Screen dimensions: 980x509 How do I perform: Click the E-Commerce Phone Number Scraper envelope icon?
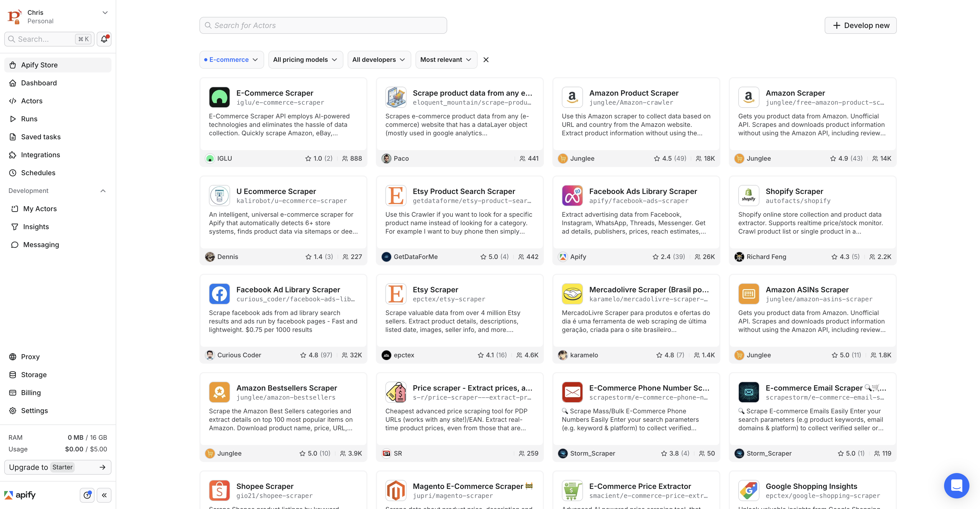[x=572, y=392]
